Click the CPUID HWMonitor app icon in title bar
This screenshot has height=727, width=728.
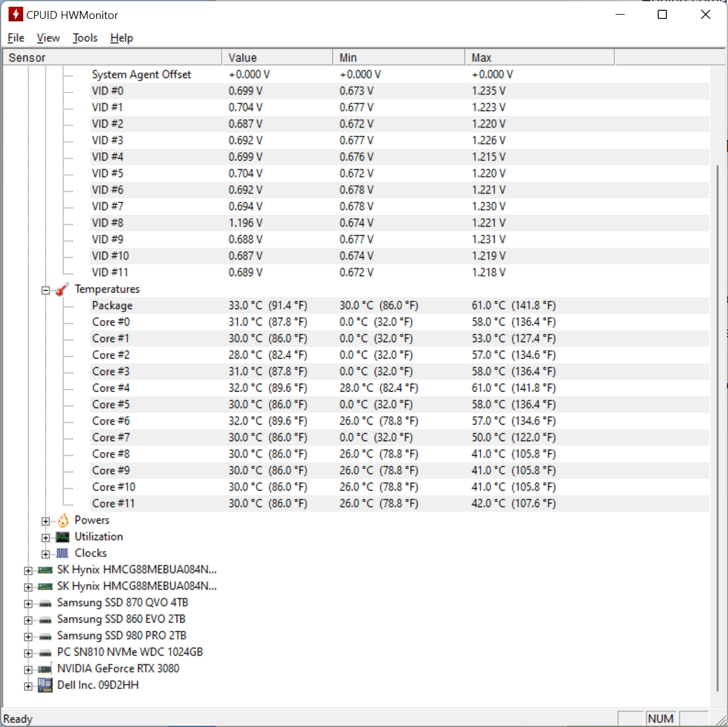pyautogui.click(x=15, y=15)
